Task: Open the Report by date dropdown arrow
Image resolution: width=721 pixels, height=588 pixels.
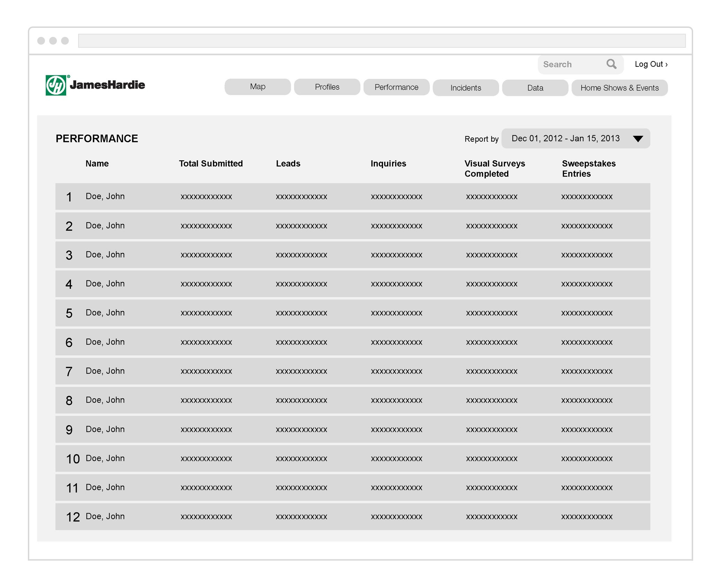Action: (x=638, y=139)
